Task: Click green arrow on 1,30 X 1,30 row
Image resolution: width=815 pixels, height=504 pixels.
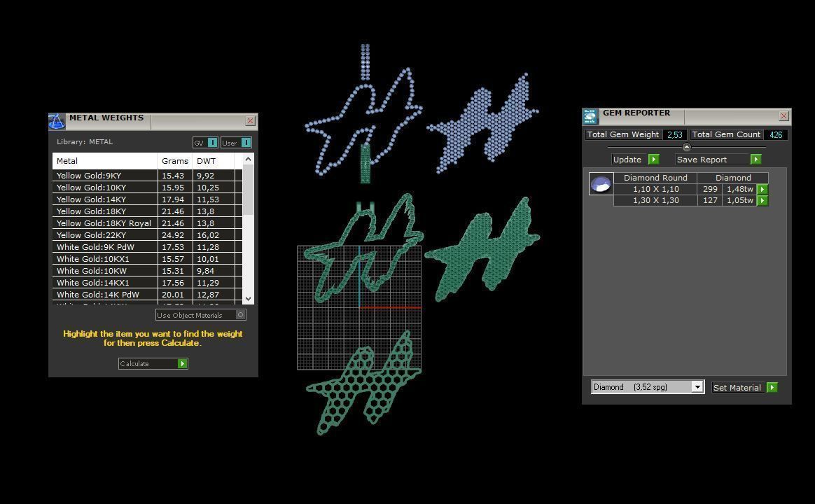Action: click(762, 201)
